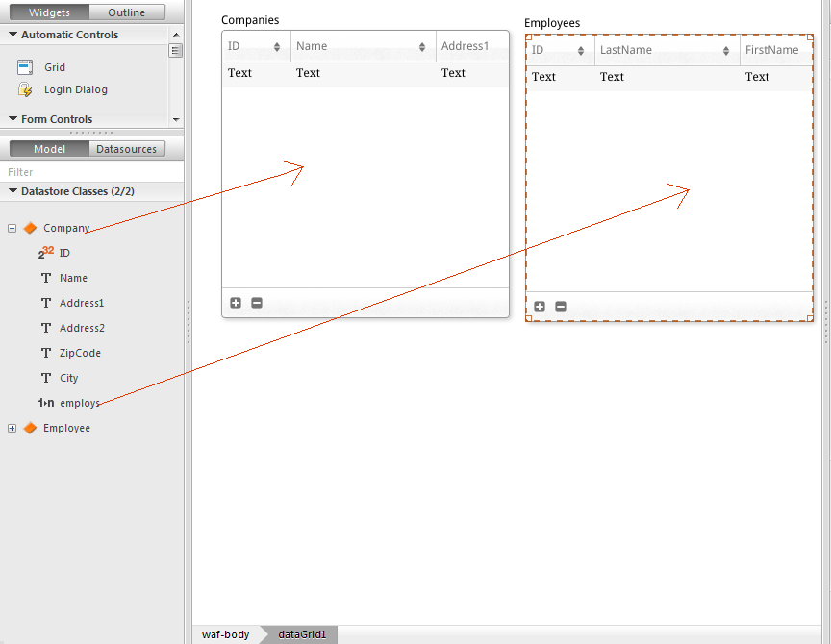Click the top-left resize handle of Employees grid

point(528,37)
